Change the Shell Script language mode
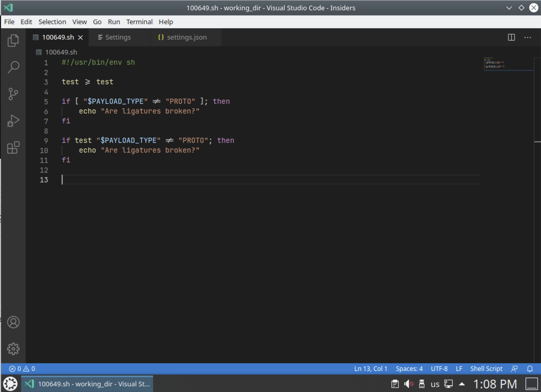 tap(486, 368)
